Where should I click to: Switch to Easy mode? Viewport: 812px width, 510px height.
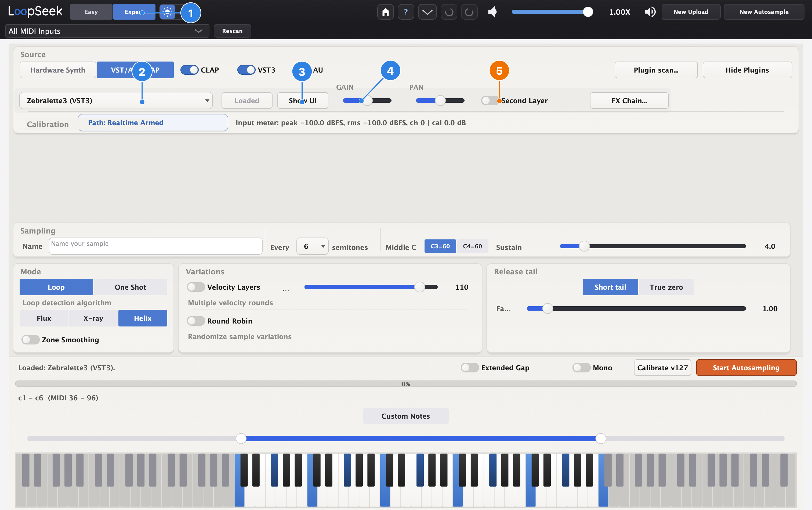click(x=91, y=12)
